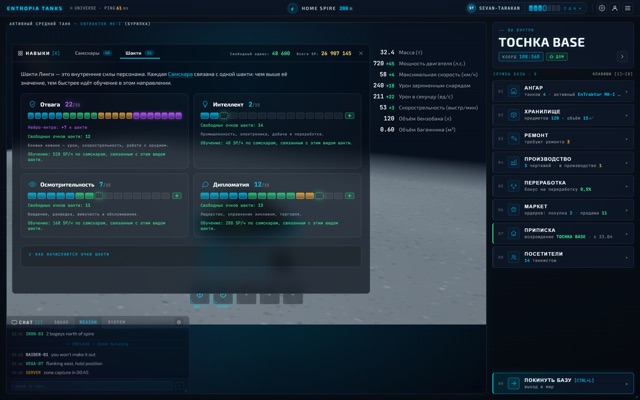Click the Приписка row label
This screenshot has width=640, height=400.
click(x=539, y=230)
